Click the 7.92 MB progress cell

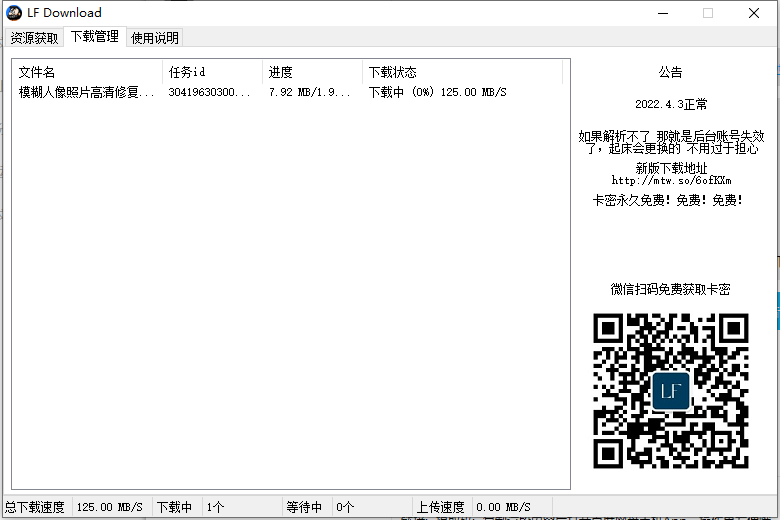point(310,92)
